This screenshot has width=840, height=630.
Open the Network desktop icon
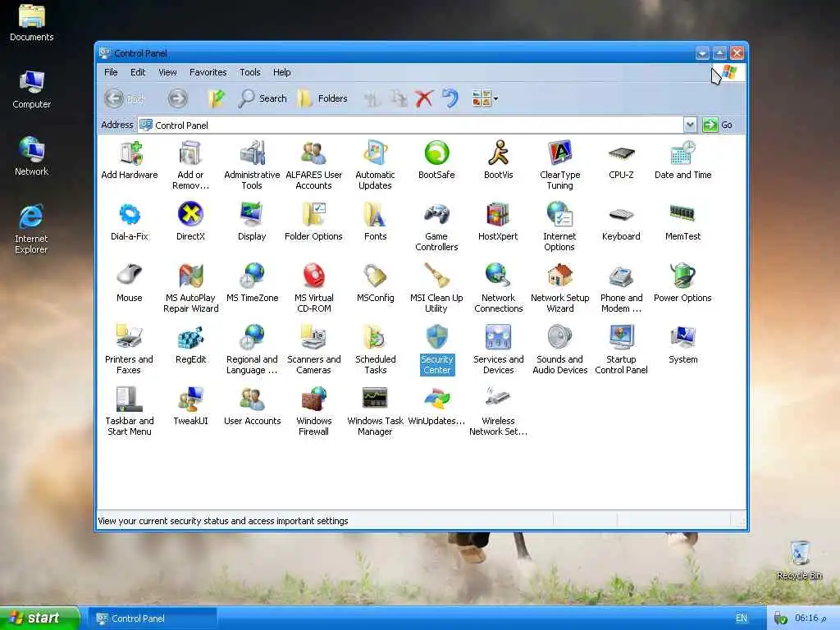[x=32, y=156]
